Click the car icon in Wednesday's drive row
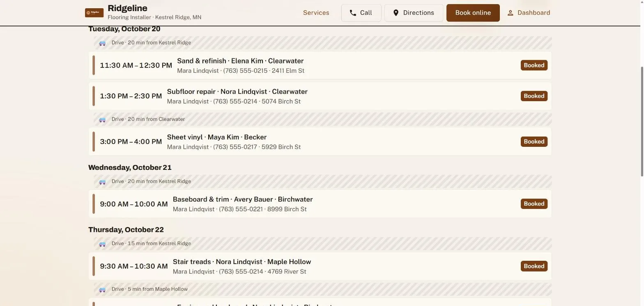The image size is (644, 306). [102, 181]
